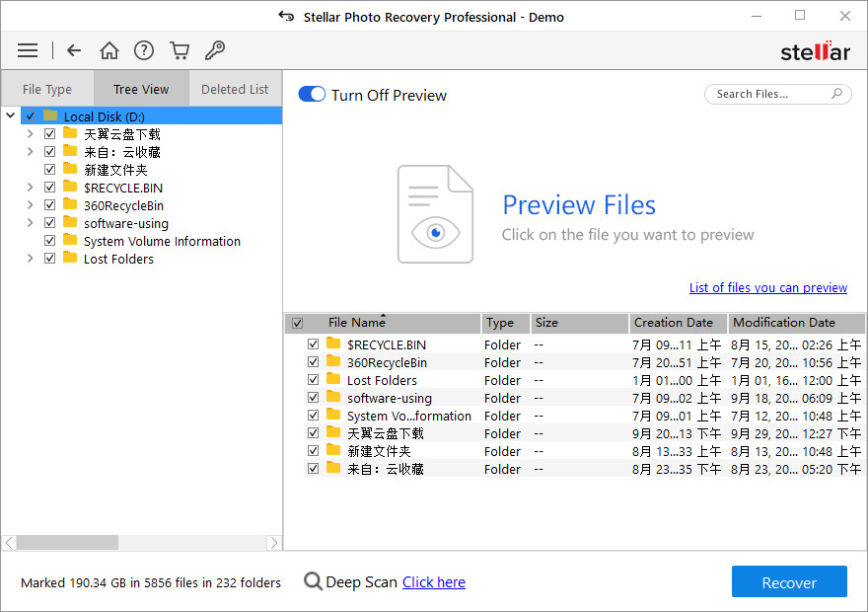
Task: Go back with the arrow icon
Action: [74, 50]
